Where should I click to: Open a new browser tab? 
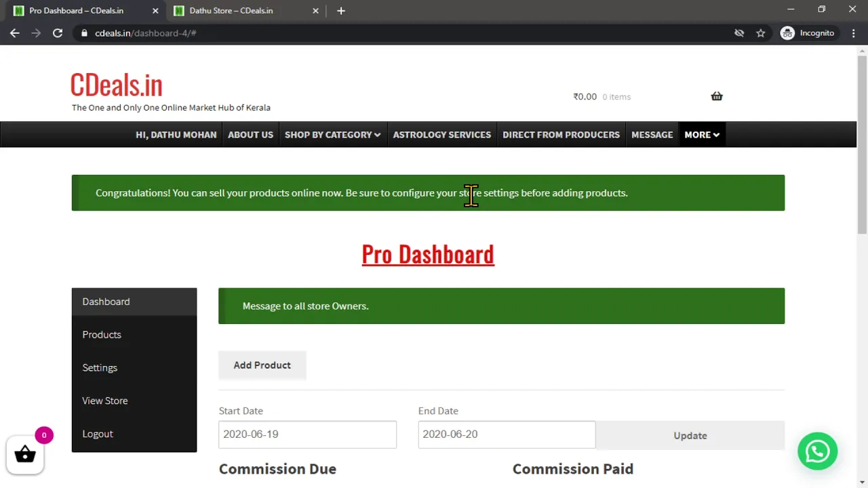click(341, 11)
